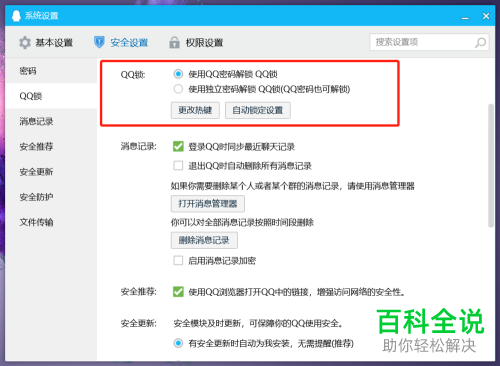
Task: Close the 系统设置 window
Action: click(486, 16)
